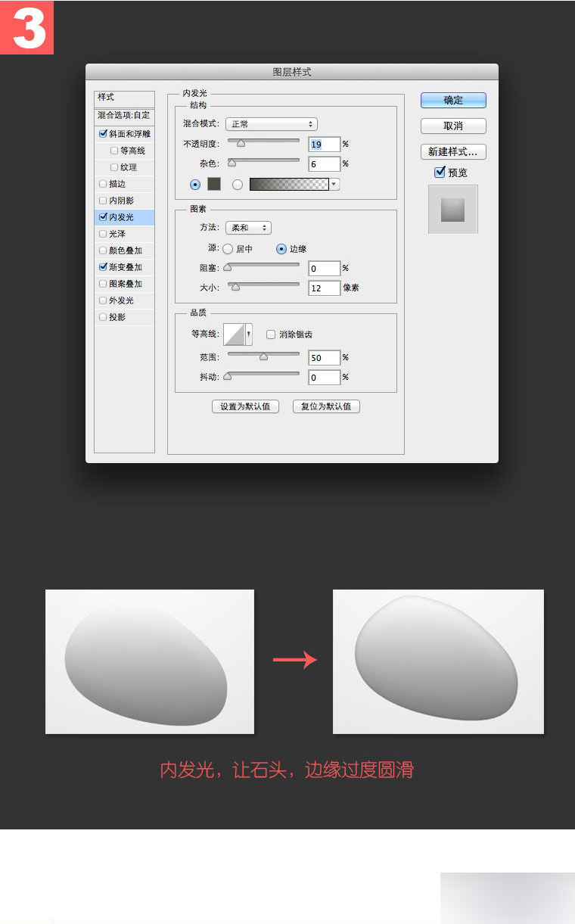Open the 方法 dropdown set to 柔和
This screenshot has width=575, height=924.
point(248,227)
